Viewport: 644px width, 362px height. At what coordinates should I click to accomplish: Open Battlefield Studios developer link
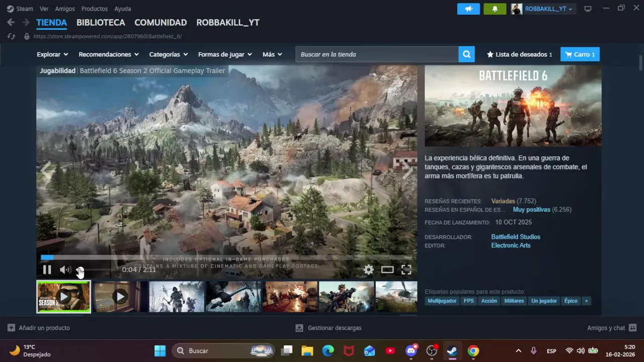coord(516,237)
